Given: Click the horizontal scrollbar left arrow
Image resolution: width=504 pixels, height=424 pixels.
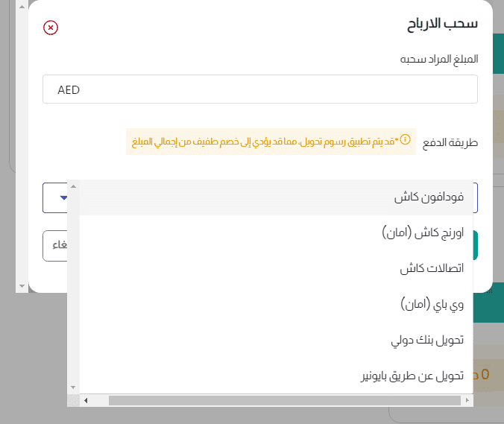Looking at the screenshot, I should 86,401.
